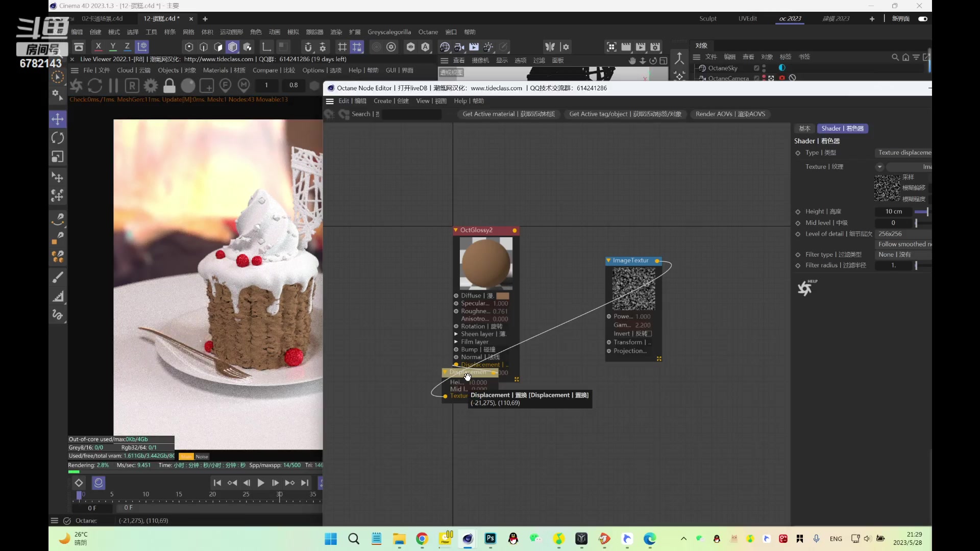The width and height of the screenshot is (980, 551).
Task: Open Filter type None dropdown
Action: [903, 255]
